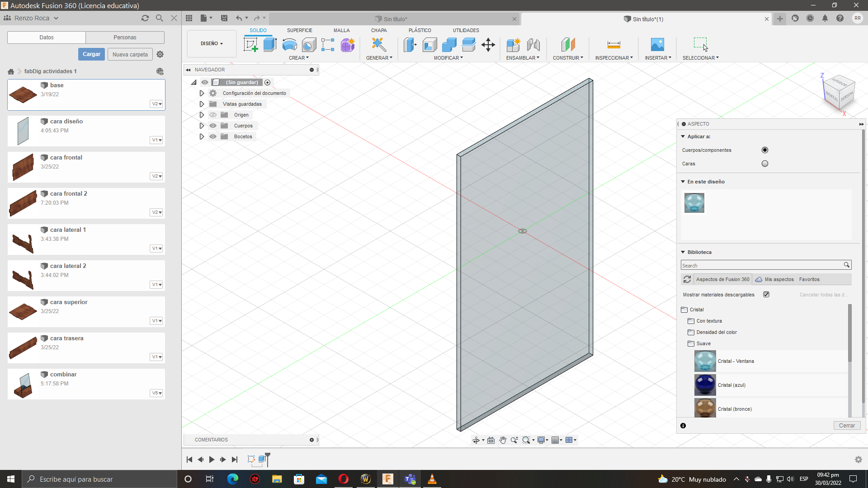Switch to the SUPERFICIE tab

(299, 30)
